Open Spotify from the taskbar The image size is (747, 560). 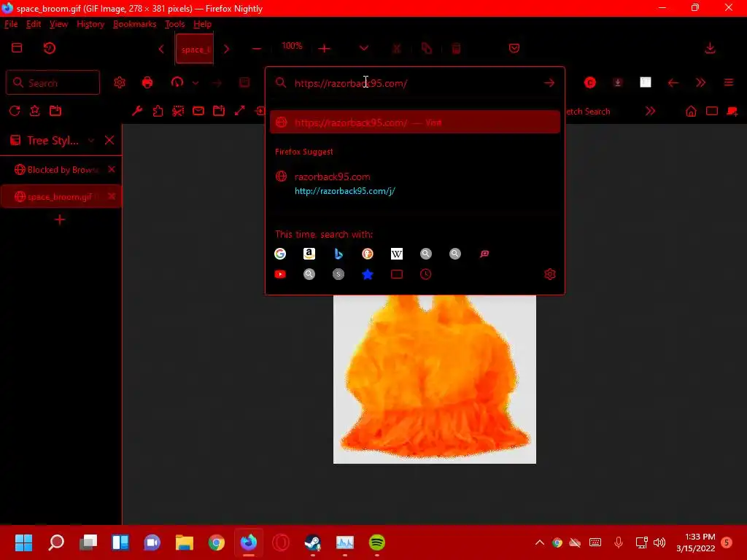click(377, 542)
